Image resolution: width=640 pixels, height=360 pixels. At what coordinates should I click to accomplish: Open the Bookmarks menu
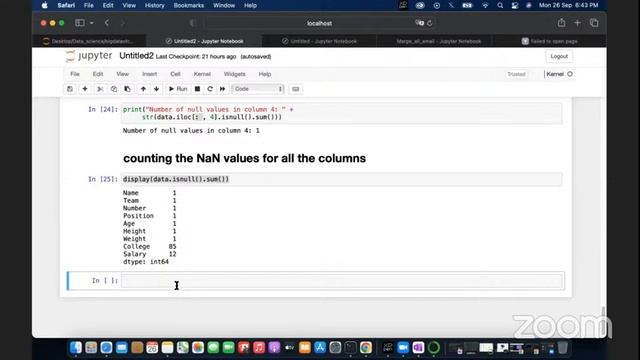(x=189, y=5)
